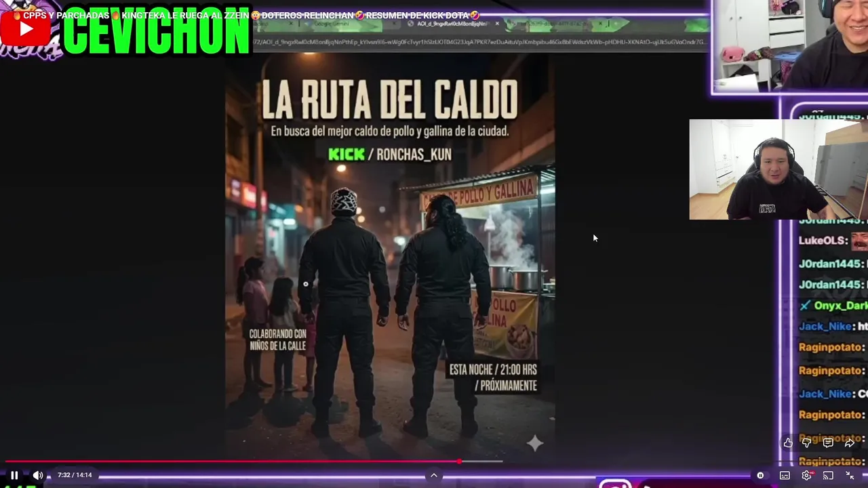868x488 pixels.
Task: Click the top-right webcam overlay
Action: tap(791, 45)
